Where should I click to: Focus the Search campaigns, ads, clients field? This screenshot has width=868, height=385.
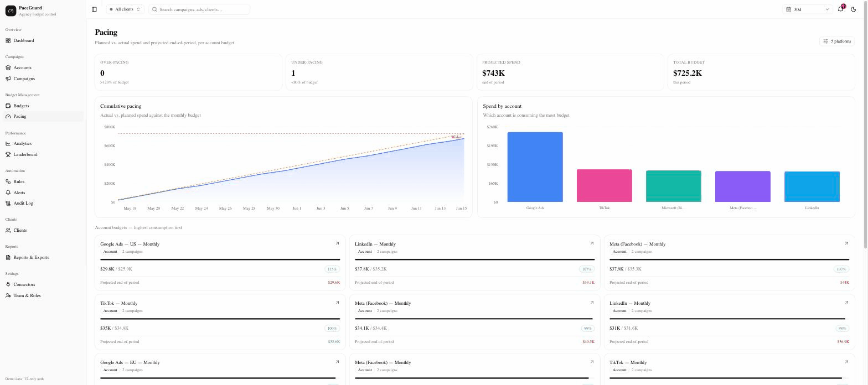point(199,9)
